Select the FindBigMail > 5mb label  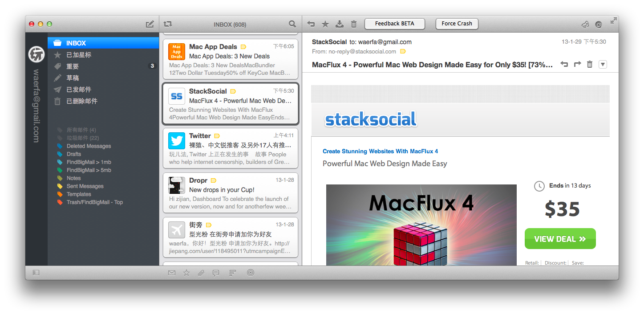[x=89, y=170]
